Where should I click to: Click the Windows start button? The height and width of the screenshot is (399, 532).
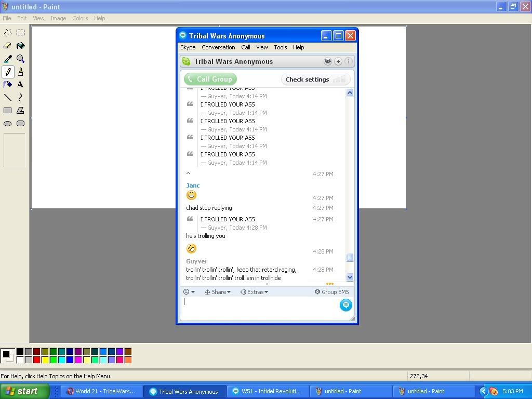coord(25,392)
